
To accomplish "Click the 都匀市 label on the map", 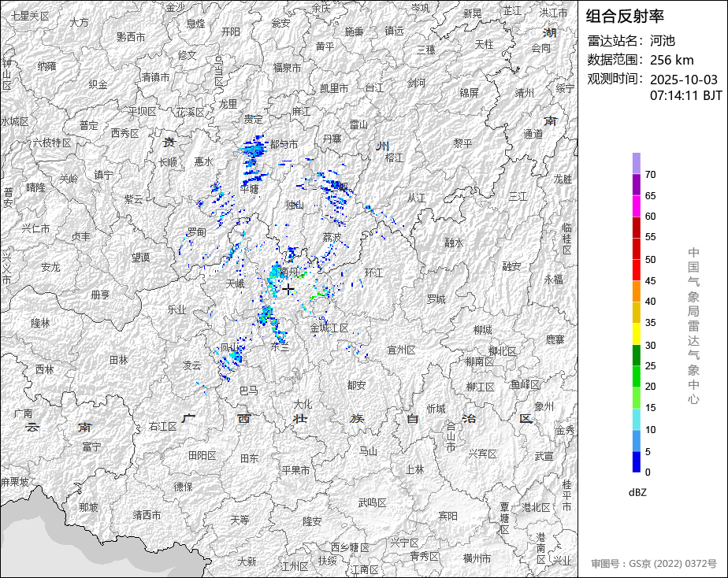I will click(x=284, y=144).
